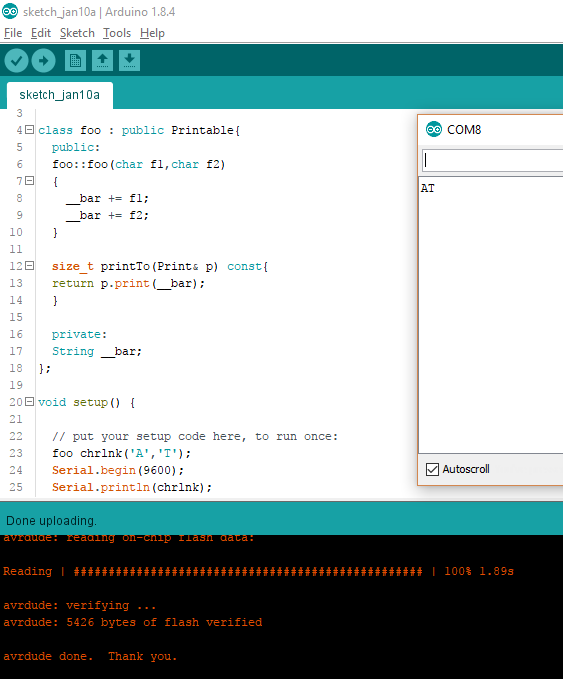The image size is (563, 679).
Task: Collapse the foo constructor body fold
Action: (x=29, y=181)
